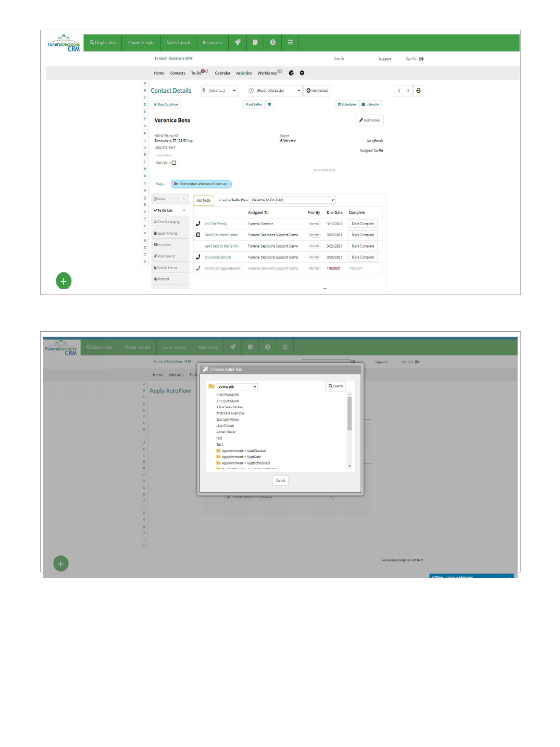Select Aftercare Example in the AutoFlow list
This screenshot has height=747, width=560.
[230, 413]
